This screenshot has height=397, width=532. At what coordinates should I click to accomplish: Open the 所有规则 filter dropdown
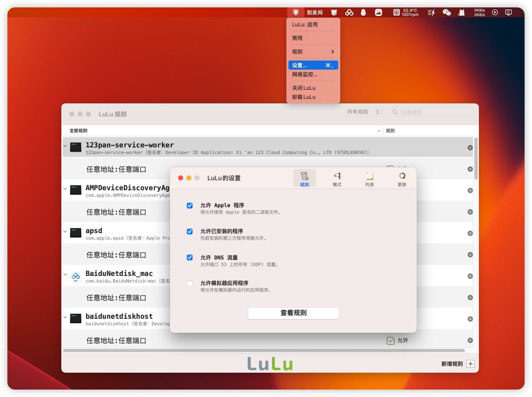pyautogui.click(x=363, y=112)
